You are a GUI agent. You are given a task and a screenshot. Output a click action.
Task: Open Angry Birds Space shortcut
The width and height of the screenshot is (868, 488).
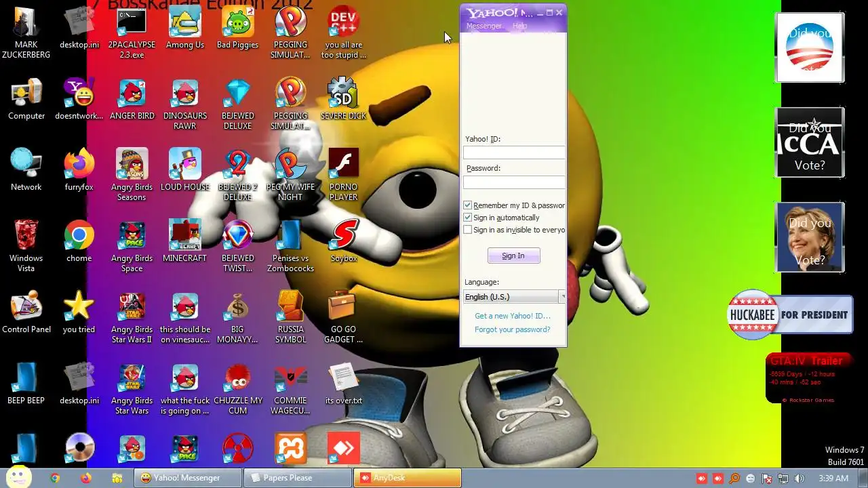132,245
